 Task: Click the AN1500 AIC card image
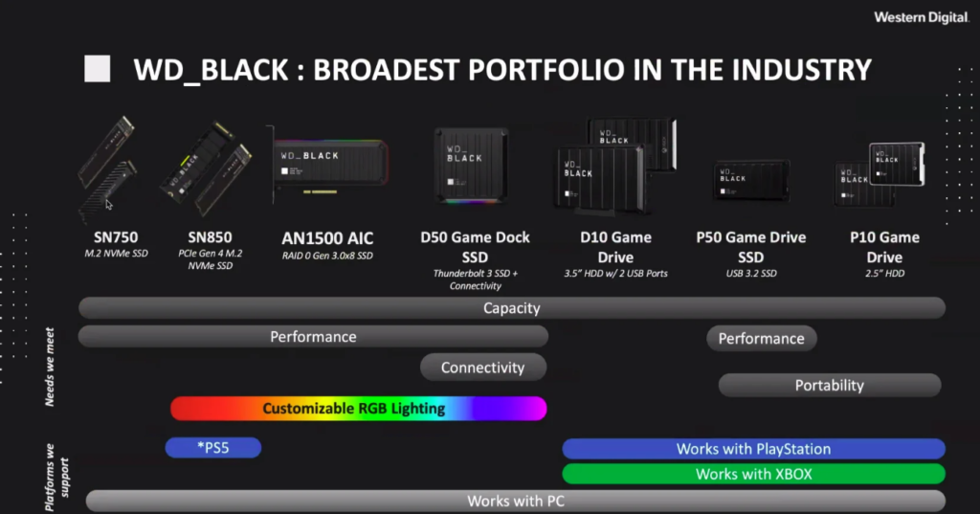tap(328, 166)
